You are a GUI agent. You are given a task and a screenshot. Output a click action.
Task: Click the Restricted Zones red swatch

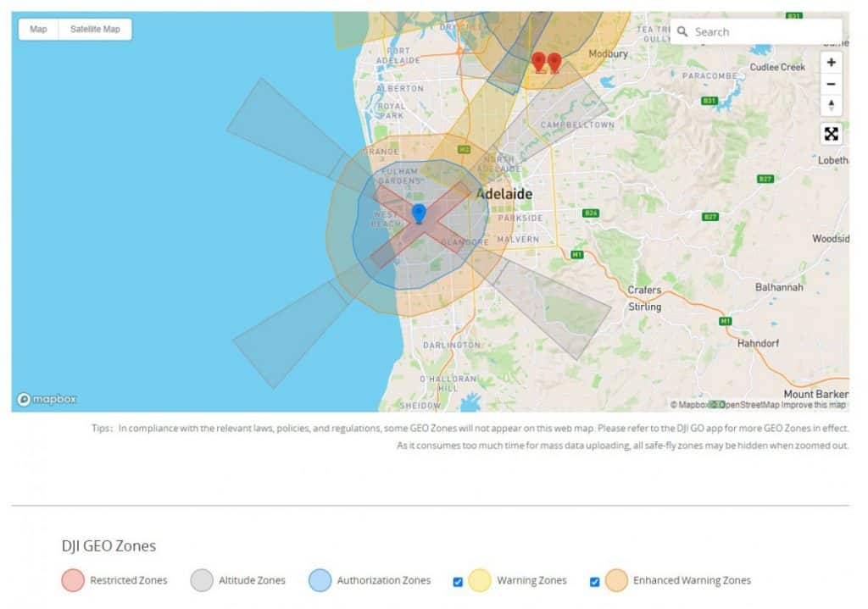coord(73,580)
